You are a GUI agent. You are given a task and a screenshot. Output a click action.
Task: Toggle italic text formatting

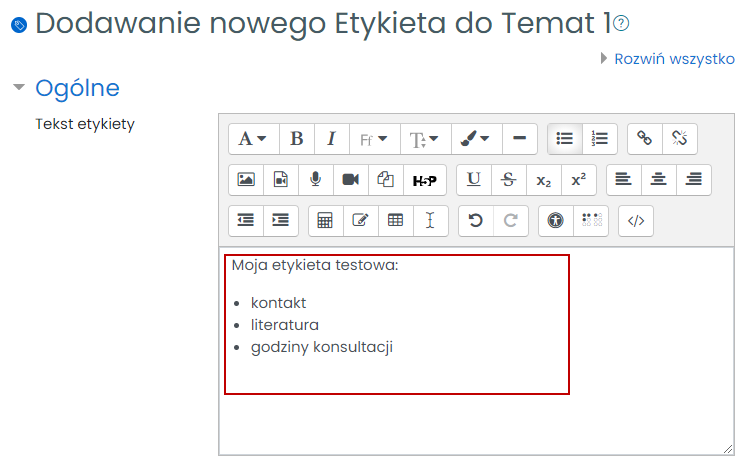pyautogui.click(x=332, y=139)
